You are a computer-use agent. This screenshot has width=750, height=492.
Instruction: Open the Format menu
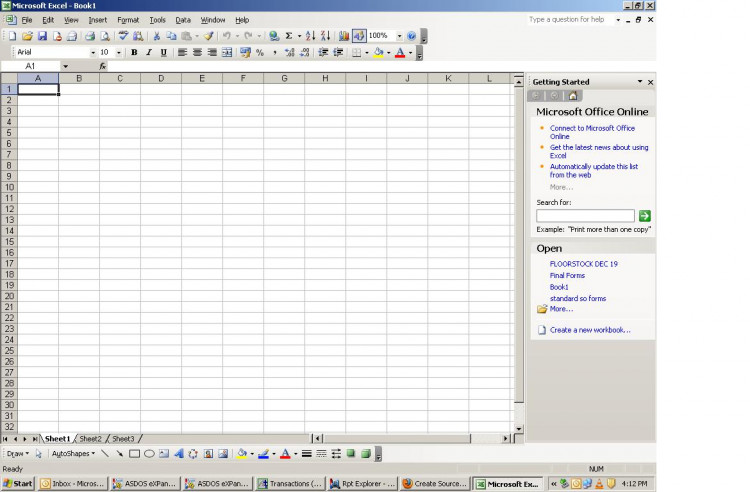pyautogui.click(x=128, y=20)
